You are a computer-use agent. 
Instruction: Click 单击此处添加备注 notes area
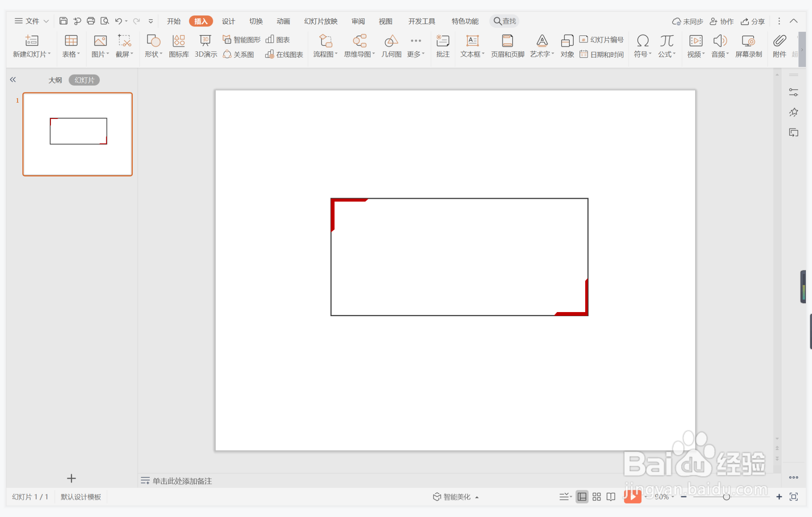point(182,481)
